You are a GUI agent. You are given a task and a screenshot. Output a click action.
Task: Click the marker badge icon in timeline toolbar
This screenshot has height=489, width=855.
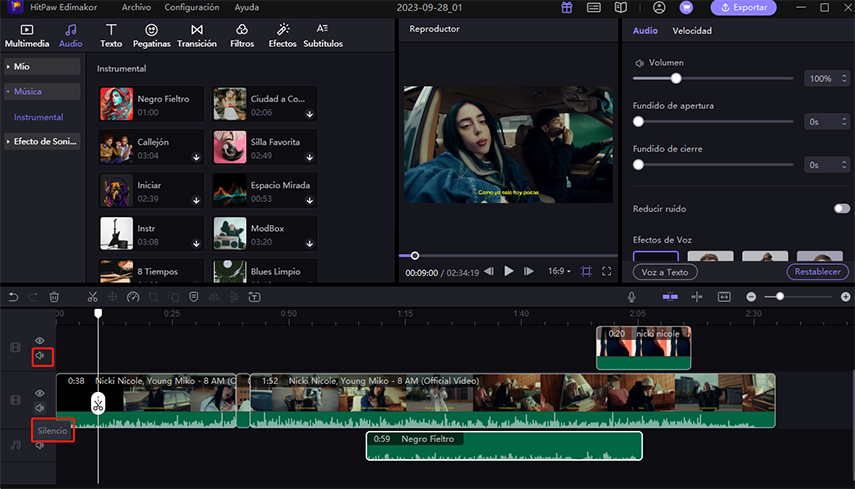(x=194, y=297)
